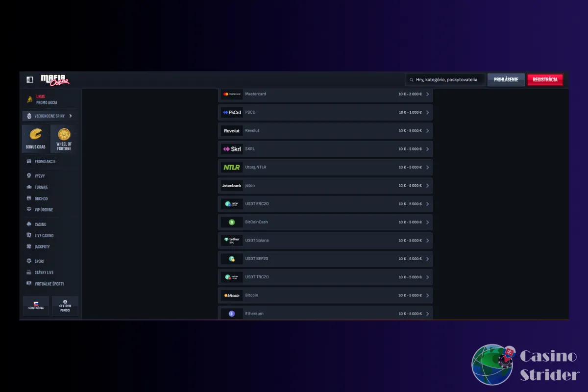Click the limit text in the Revolut row
Viewport: 588px width, 392px height.
(x=410, y=131)
